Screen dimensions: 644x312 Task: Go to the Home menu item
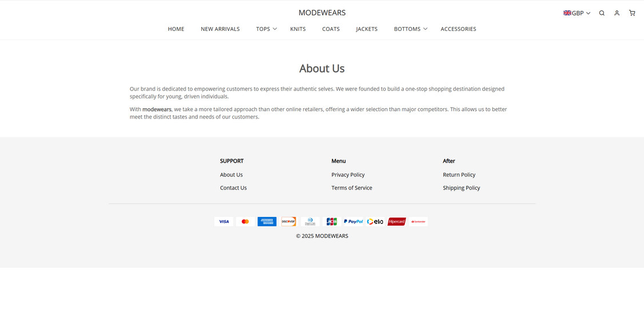(x=176, y=29)
